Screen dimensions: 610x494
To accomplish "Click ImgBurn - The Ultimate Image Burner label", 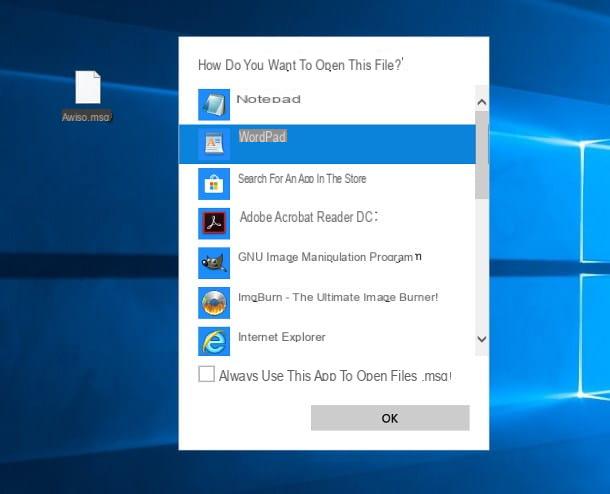I will click(x=338, y=298).
